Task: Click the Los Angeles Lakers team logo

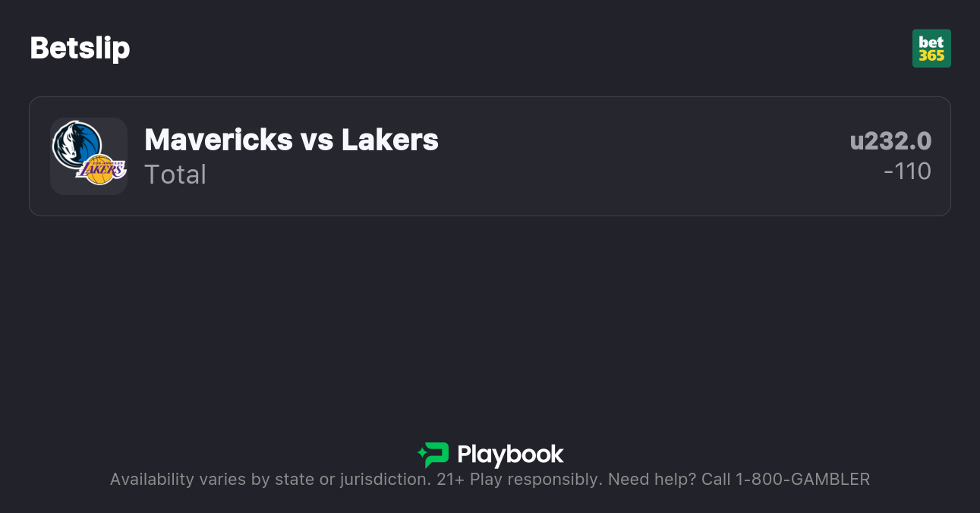Action: click(x=101, y=169)
